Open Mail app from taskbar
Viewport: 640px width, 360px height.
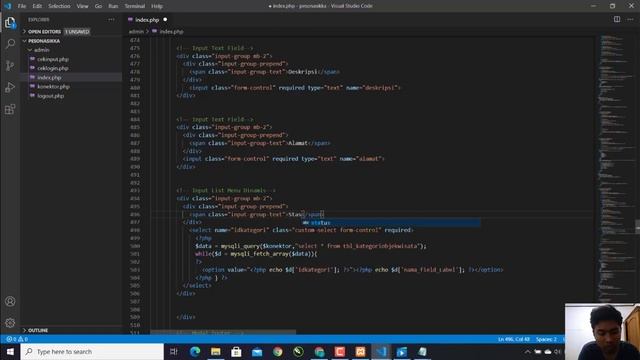tap(257, 351)
